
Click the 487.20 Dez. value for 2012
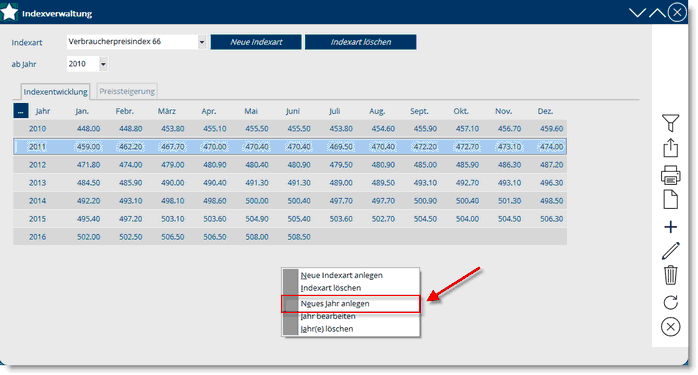[552, 165]
